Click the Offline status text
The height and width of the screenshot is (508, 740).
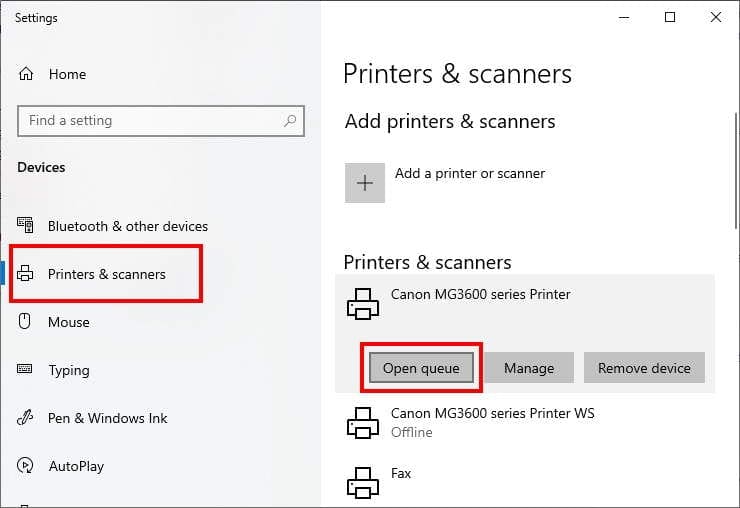[x=412, y=432]
